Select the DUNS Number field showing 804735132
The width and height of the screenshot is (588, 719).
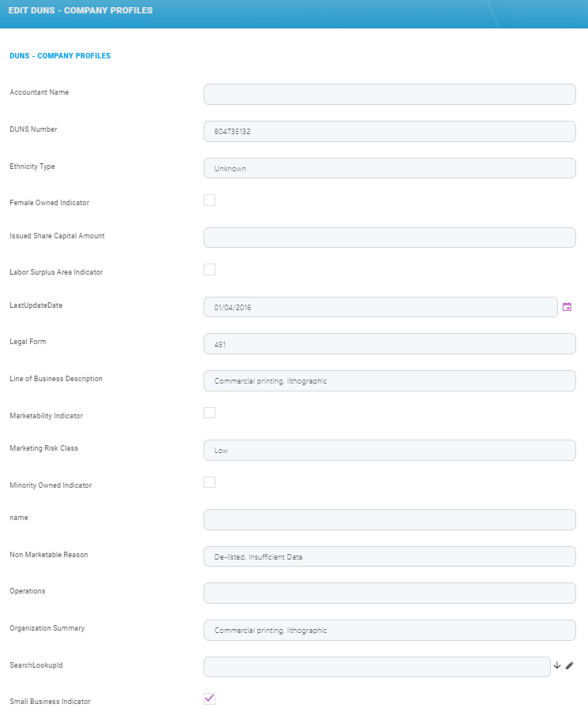[389, 131]
